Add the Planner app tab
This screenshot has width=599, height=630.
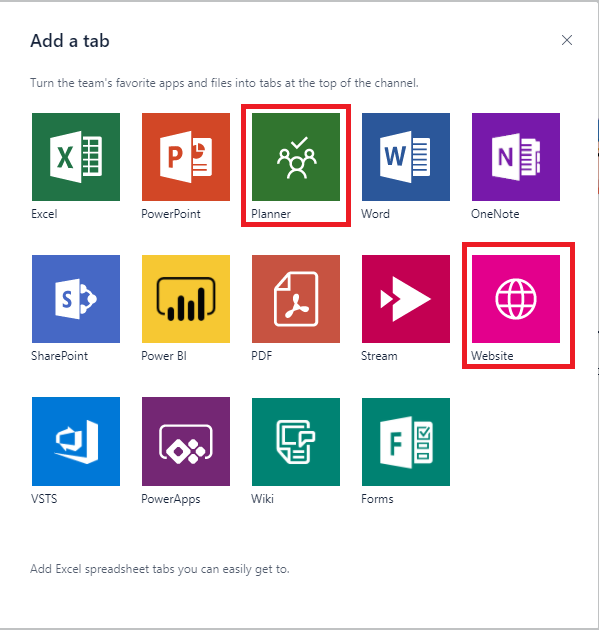296,157
